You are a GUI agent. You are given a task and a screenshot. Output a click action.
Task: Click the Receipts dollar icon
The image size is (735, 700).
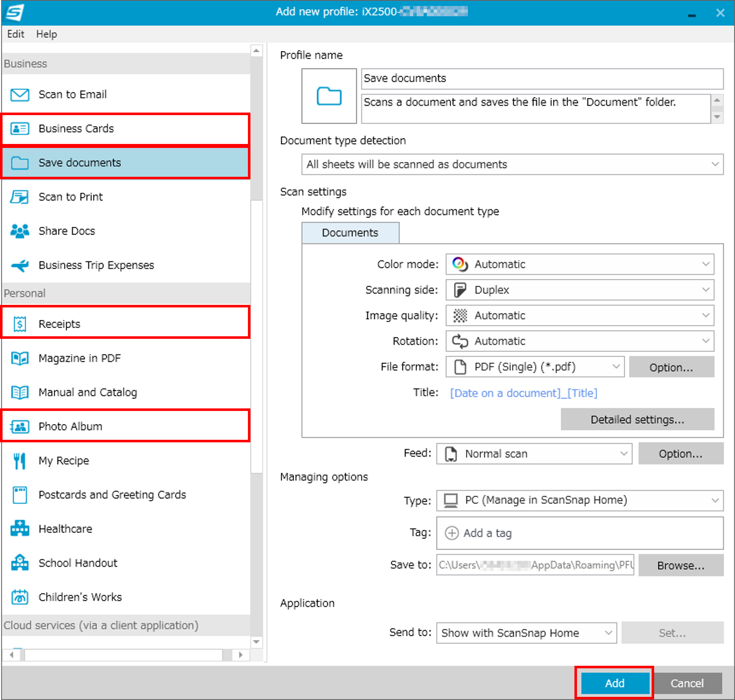(x=20, y=324)
